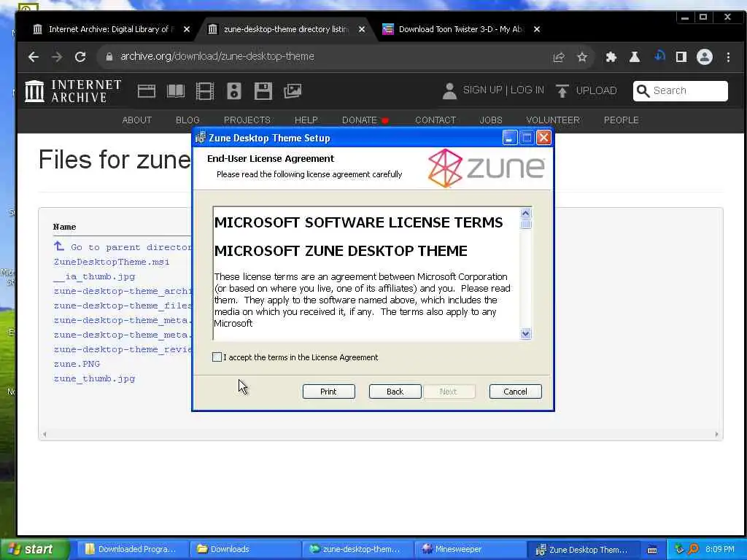Screen dimensions: 747x560
Task: Click the address bar showing archive.org/download/zune-desktop-theme
Action: click(x=324, y=57)
